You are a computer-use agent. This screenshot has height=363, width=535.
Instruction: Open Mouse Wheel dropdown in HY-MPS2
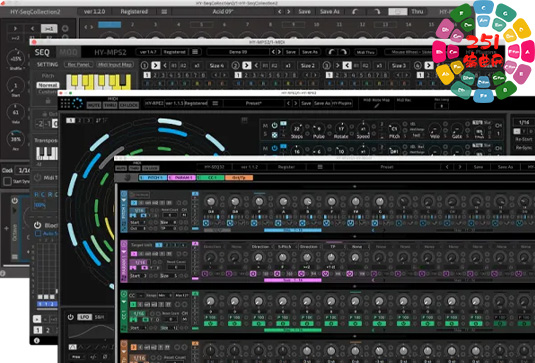coord(408,52)
